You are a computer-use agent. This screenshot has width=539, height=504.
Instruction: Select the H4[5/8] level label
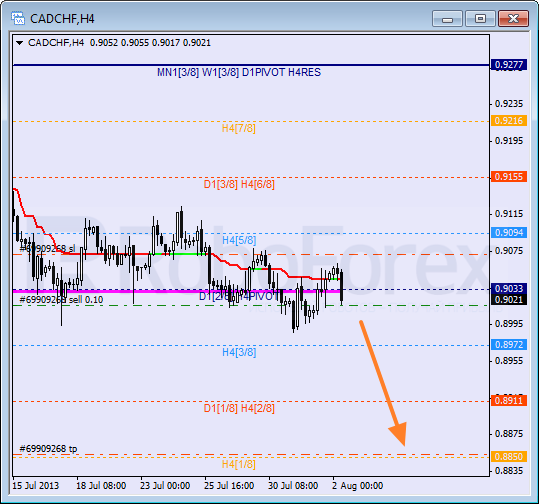click(x=239, y=240)
